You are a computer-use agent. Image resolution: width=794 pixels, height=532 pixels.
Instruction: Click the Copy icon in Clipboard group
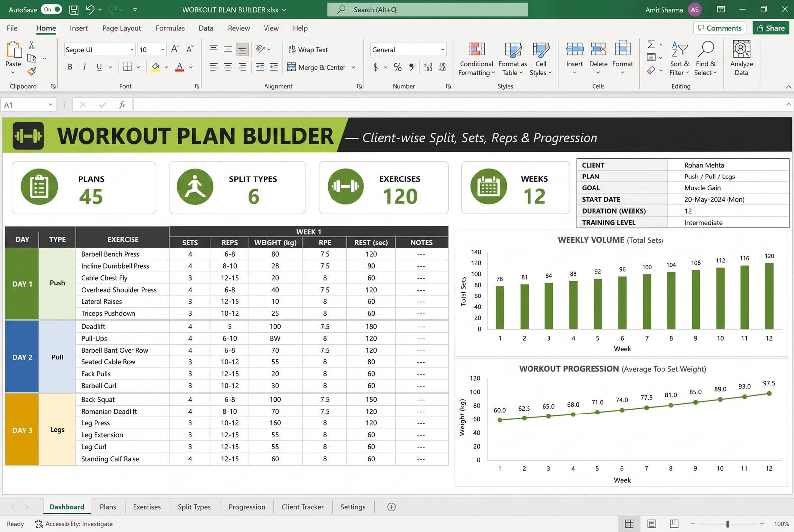tap(32, 58)
